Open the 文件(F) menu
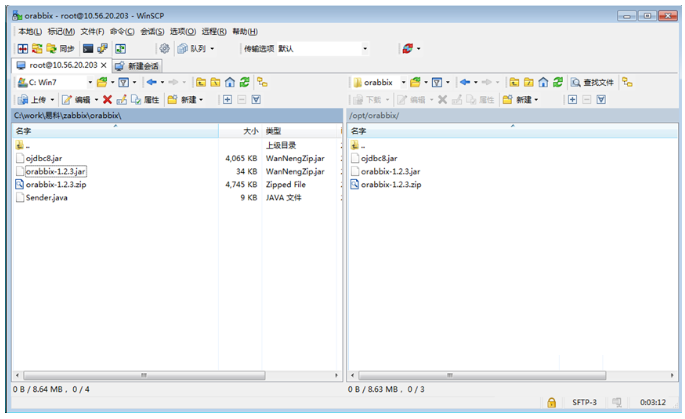This screenshot has height=419, width=685. (x=92, y=31)
